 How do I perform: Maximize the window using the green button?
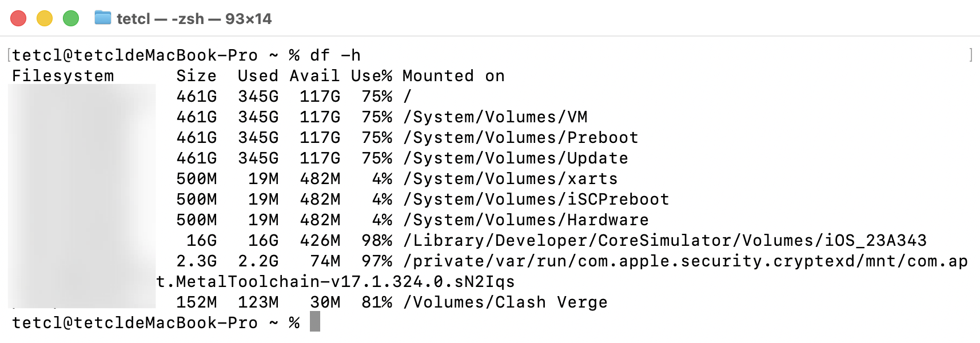click(71, 18)
